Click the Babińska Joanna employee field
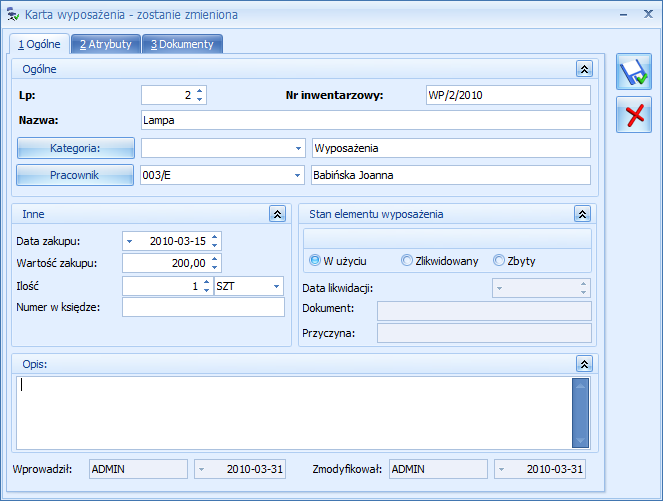 [x=451, y=175]
